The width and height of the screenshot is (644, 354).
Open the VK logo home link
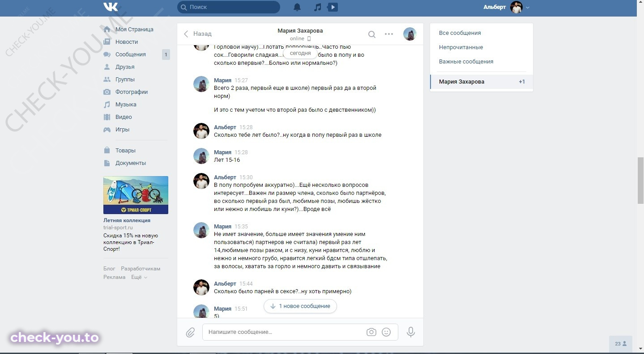click(x=111, y=7)
